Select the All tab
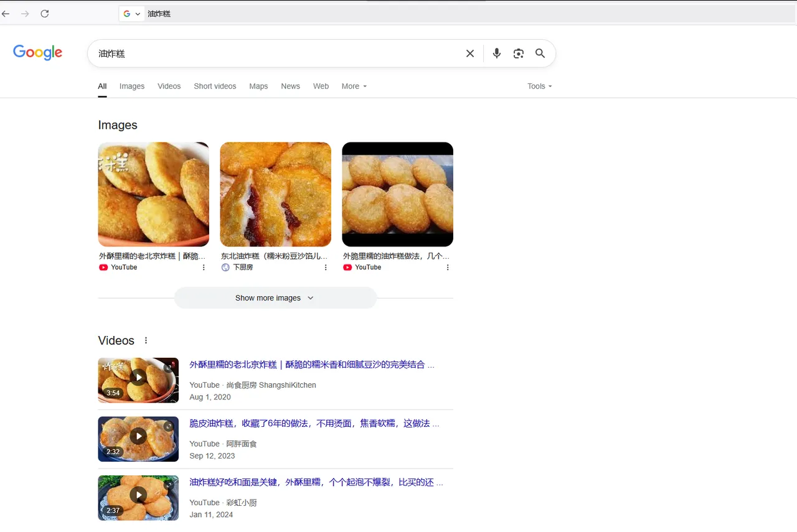 tap(102, 86)
